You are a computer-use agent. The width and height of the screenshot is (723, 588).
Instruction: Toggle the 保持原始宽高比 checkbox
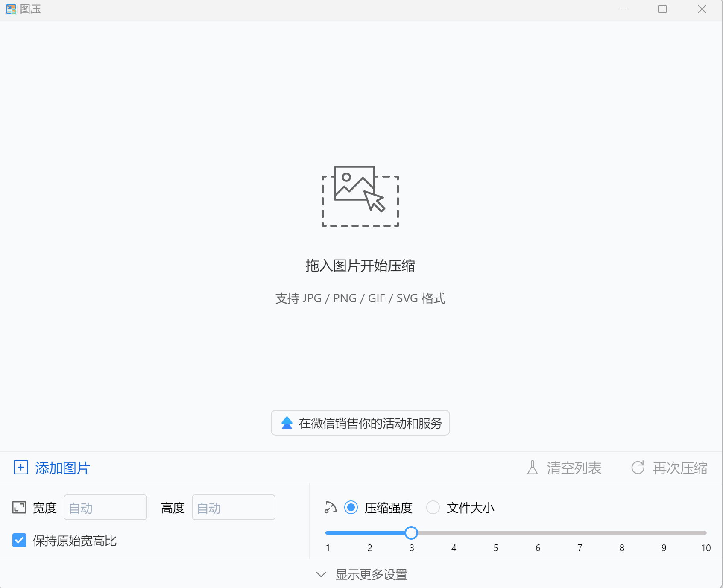[x=19, y=541]
